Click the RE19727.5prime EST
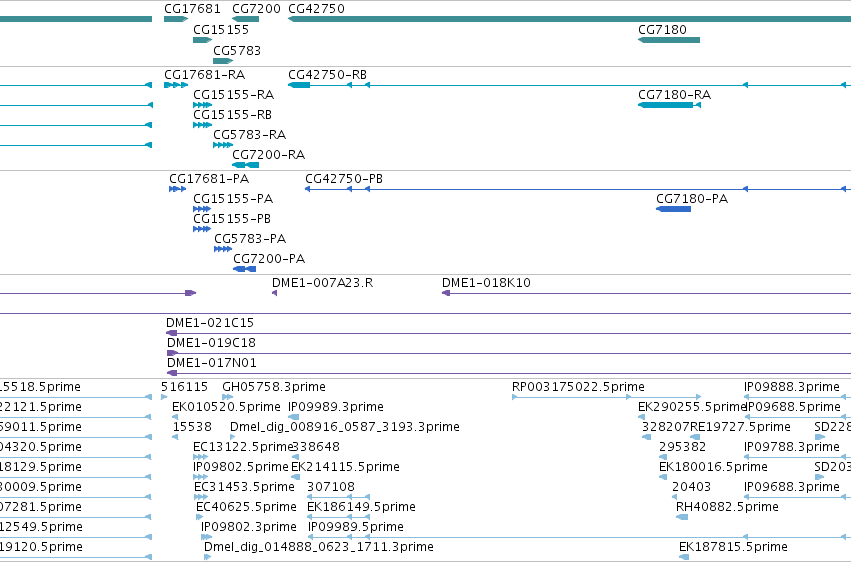 (695, 437)
